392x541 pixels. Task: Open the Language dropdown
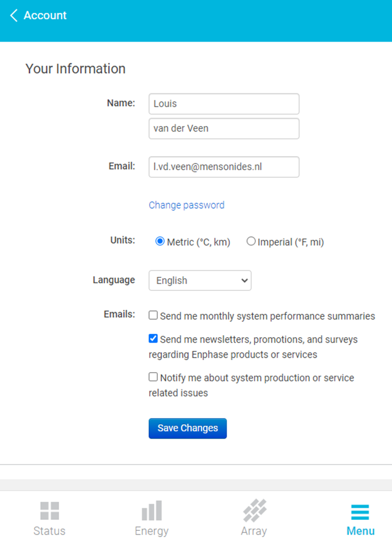200,280
